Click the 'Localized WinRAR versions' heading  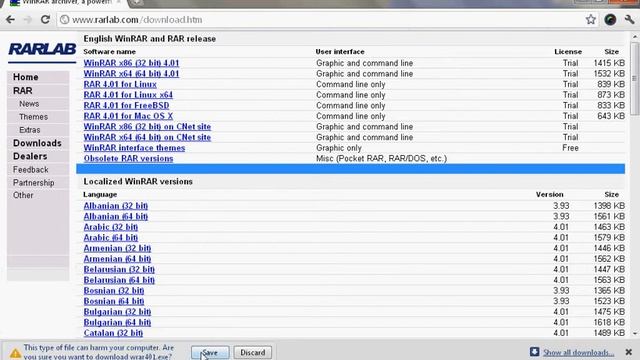click(x=138, y=181)
